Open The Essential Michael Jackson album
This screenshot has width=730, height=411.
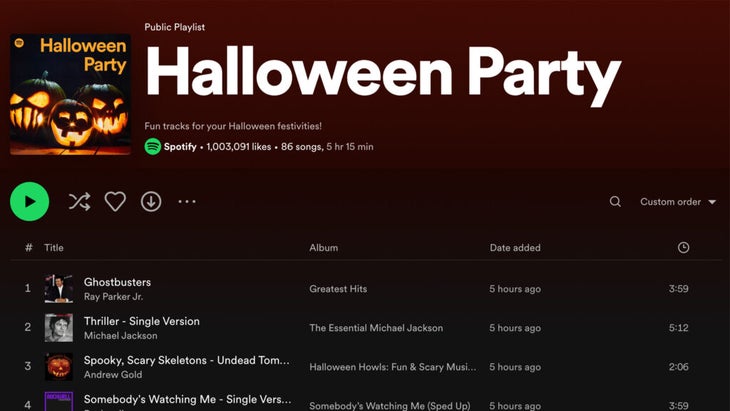376,328
